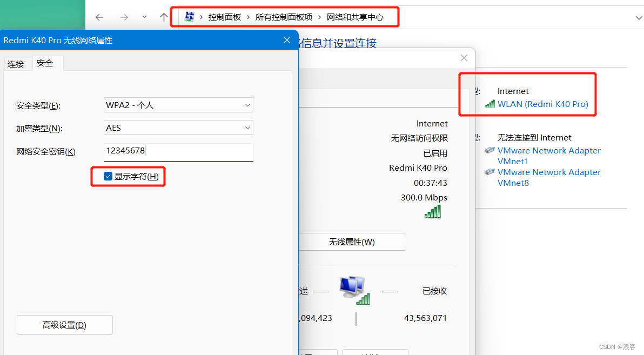Open WLAN (Redmi K40 Pro) connection link
The width and height of the screenshot is (644, 355).
[x=543, y=104]
